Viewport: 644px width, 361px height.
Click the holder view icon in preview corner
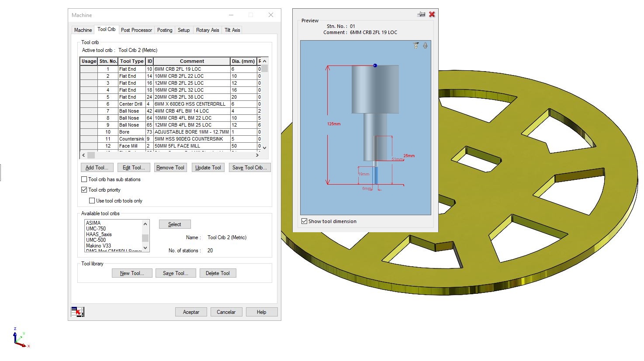[425, 45]
